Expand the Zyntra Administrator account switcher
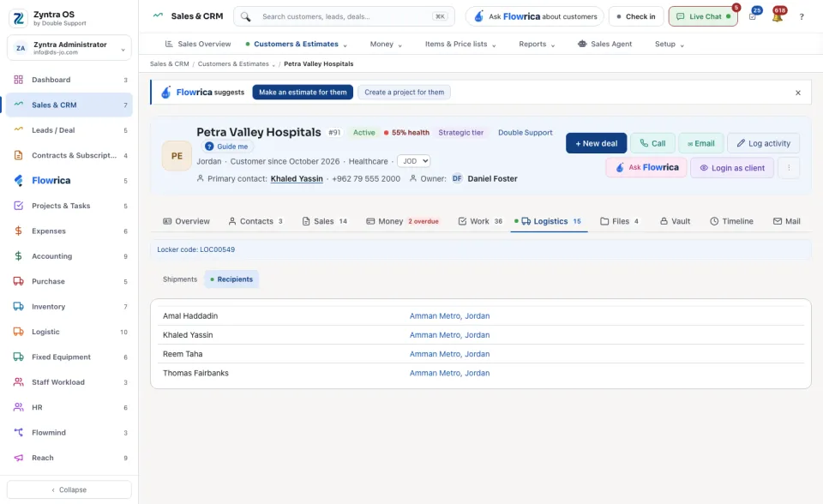823x504 pixels. [69, 48]
